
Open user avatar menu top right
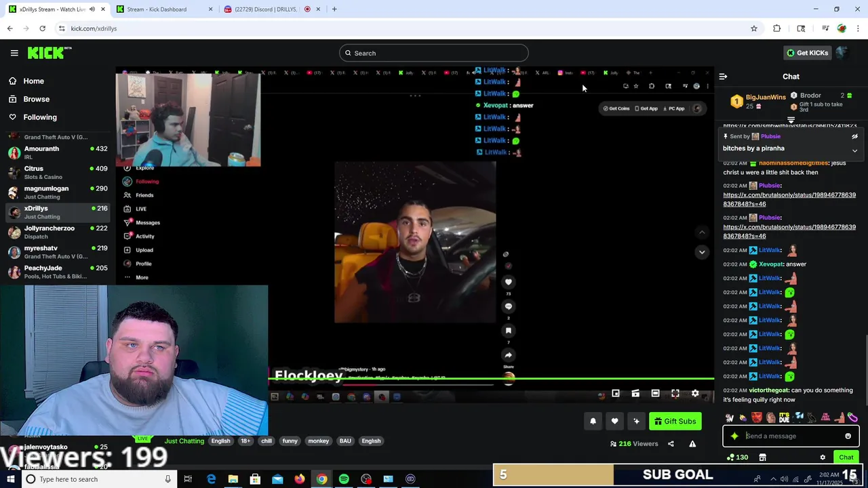point(842,53)
